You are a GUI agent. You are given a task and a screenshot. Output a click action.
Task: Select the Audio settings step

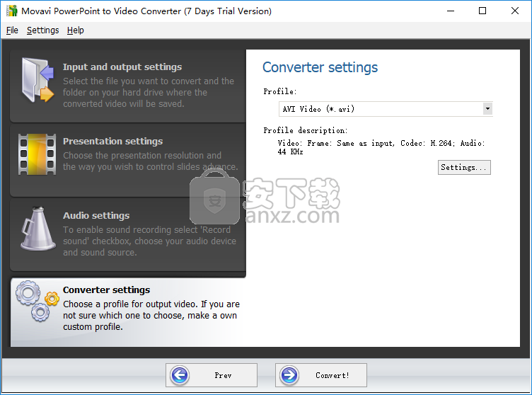(x=128, y=235)
